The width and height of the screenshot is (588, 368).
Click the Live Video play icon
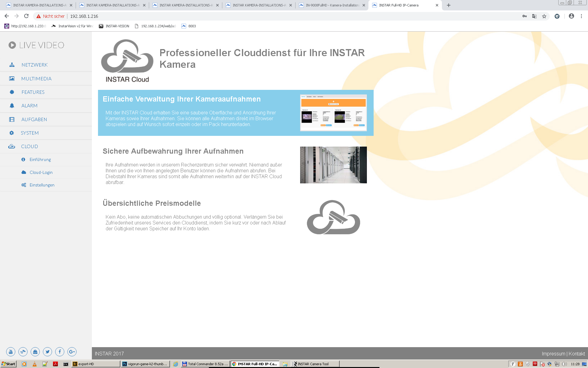coord(12,45)
